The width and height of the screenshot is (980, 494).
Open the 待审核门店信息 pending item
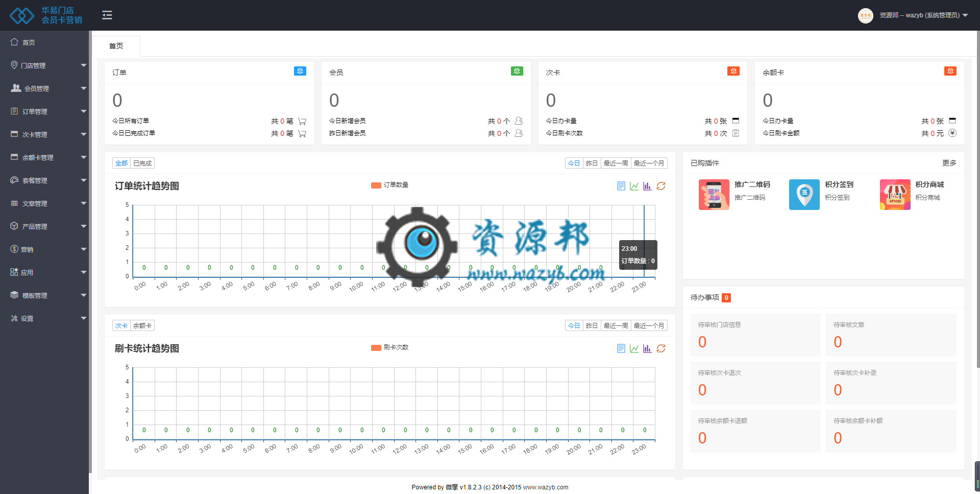755,335
